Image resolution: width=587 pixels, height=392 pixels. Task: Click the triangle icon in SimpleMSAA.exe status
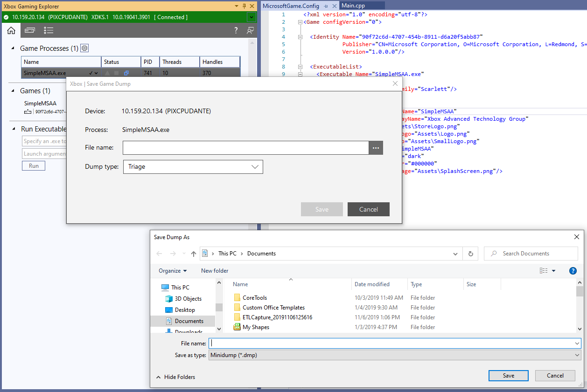[107, 73]
